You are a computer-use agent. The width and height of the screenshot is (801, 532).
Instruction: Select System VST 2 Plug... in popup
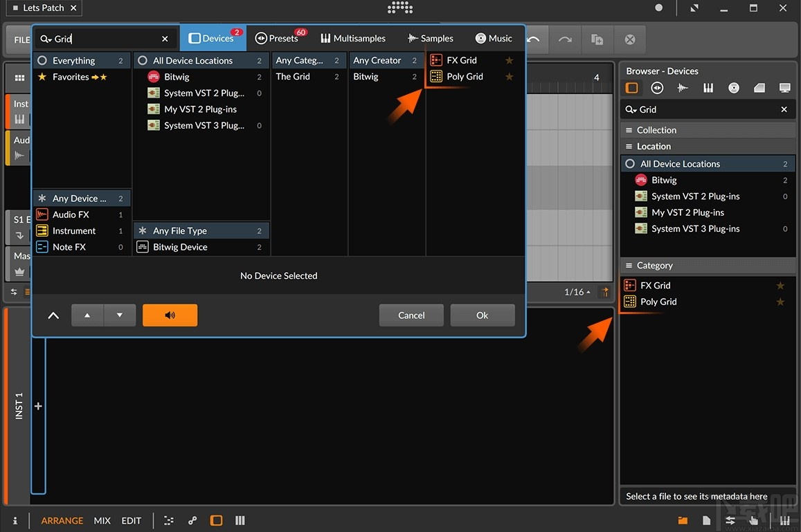pyautogui.click(x=201, y=93)
